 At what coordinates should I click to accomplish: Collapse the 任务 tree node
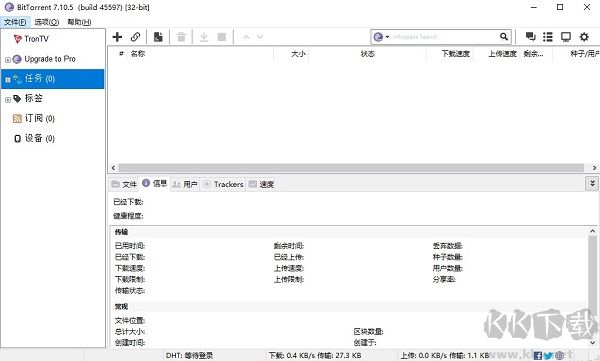[x=8, y=80]
